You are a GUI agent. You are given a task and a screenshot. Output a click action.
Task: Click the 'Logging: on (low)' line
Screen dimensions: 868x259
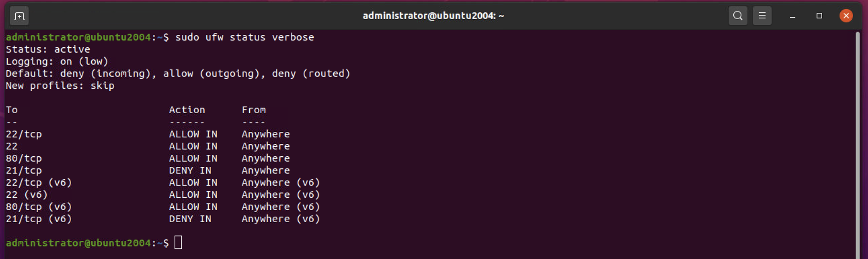pos(57,62)
